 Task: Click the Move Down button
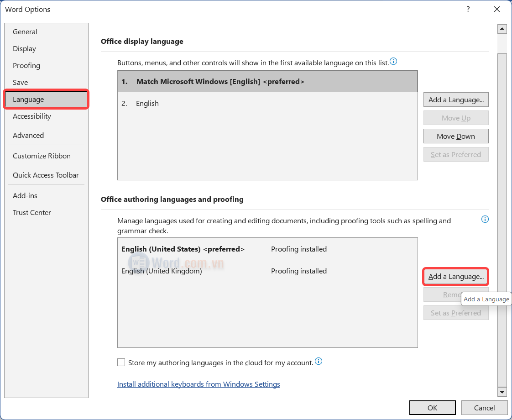(456, 136)
